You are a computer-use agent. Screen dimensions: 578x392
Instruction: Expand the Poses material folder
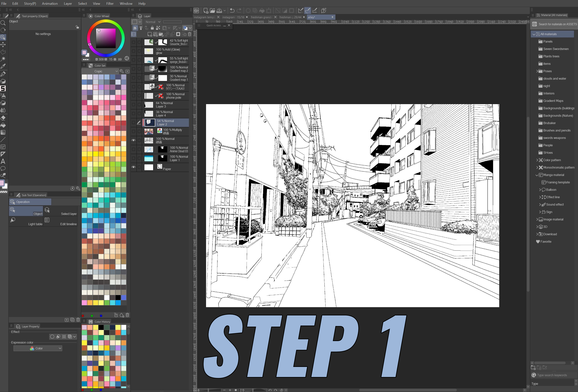[x=537, y=71]
